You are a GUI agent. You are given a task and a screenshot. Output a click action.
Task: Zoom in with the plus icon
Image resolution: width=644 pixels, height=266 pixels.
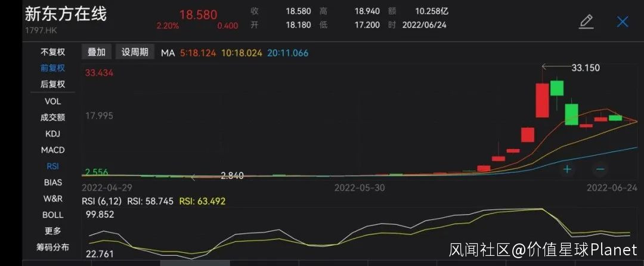[567, 169]
